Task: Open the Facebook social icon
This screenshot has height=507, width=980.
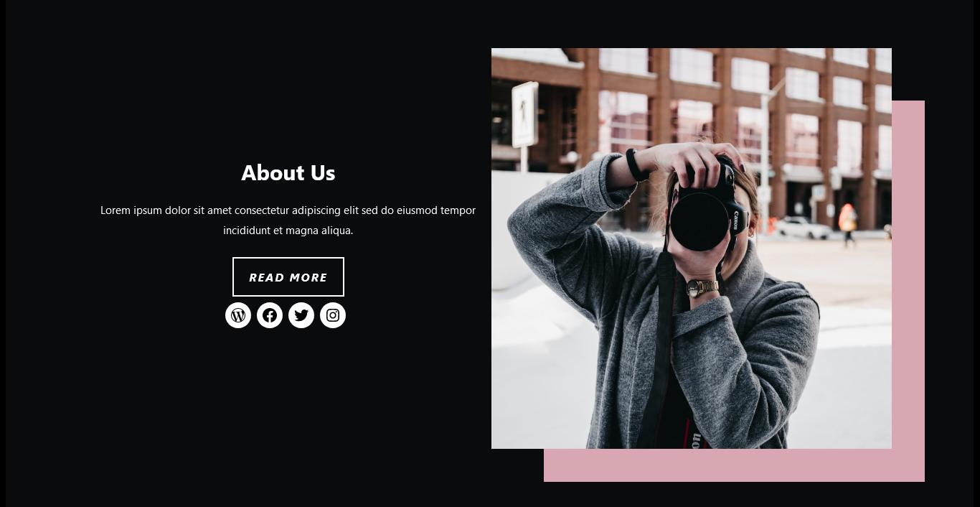Action: tap(270, 315)
